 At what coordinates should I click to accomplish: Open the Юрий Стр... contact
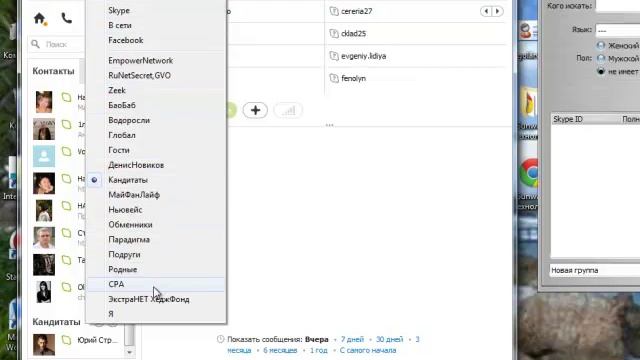[x=78, y=344]
